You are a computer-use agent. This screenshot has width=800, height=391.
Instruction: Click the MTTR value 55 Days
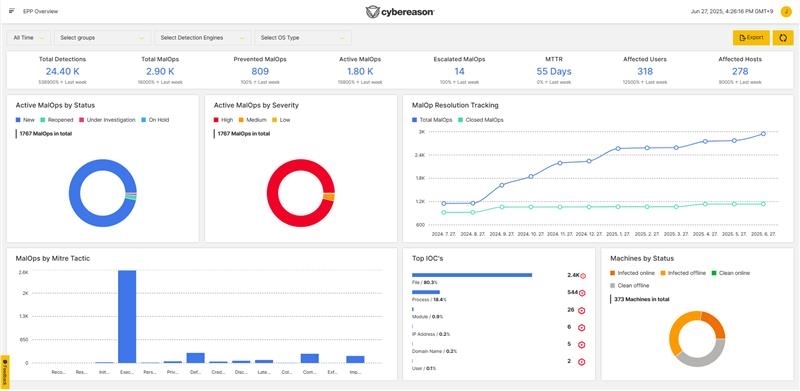[x=554, y=71]
